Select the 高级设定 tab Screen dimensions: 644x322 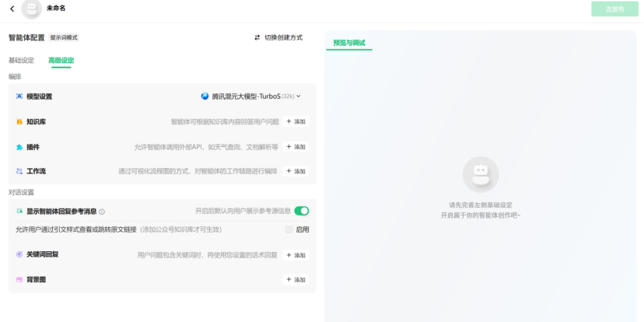pyautogui.click(x=61, y=60)
